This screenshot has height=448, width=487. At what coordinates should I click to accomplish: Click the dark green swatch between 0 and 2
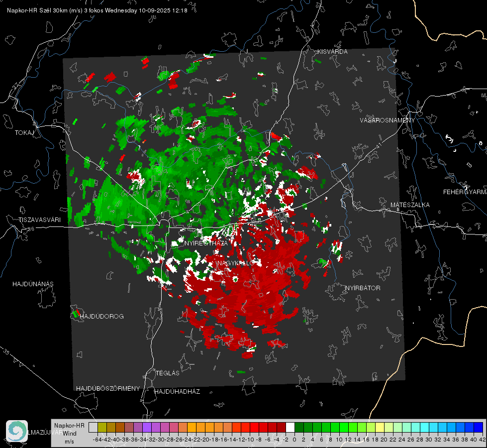(x=299, y=427)
